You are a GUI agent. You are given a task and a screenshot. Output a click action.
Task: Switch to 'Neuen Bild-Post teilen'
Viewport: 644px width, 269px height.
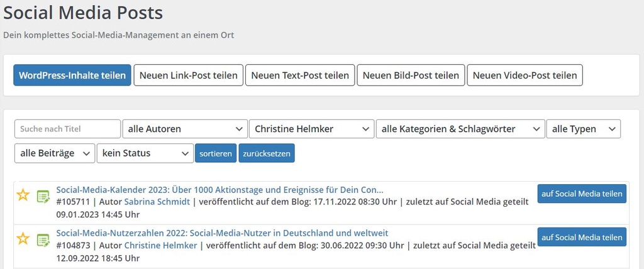click(x=411, y=75)
